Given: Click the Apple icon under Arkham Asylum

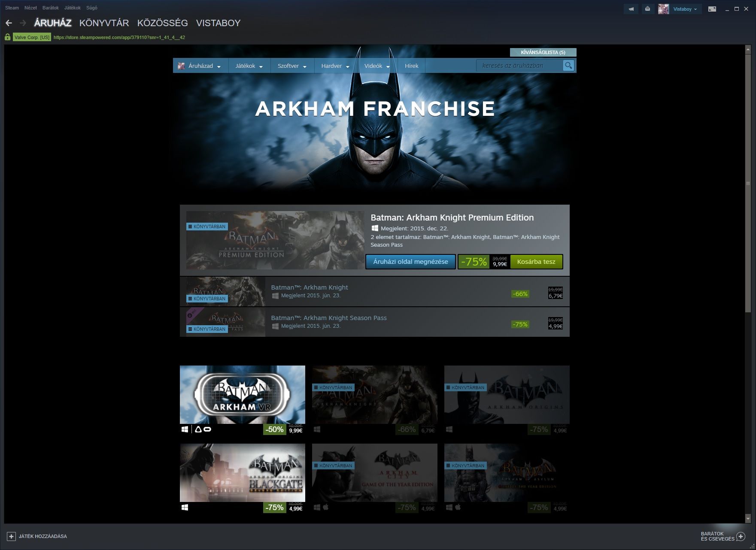Looking at the screenshot, I should [458, 507].
